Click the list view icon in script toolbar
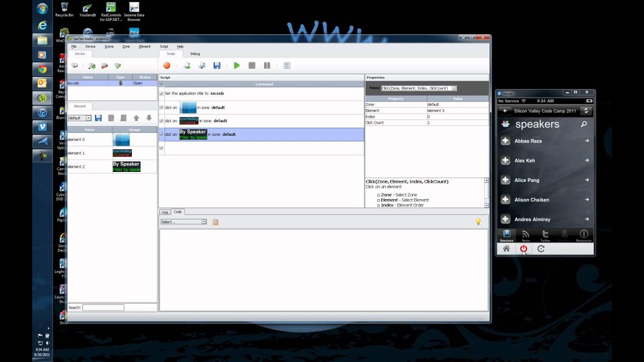 287,65
